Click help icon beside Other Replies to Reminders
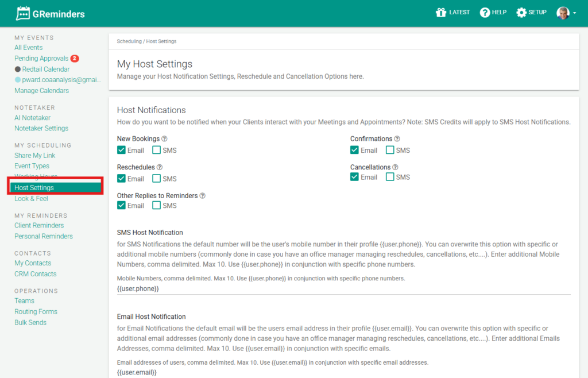This screenshot has height=378, width=588. 202,196
